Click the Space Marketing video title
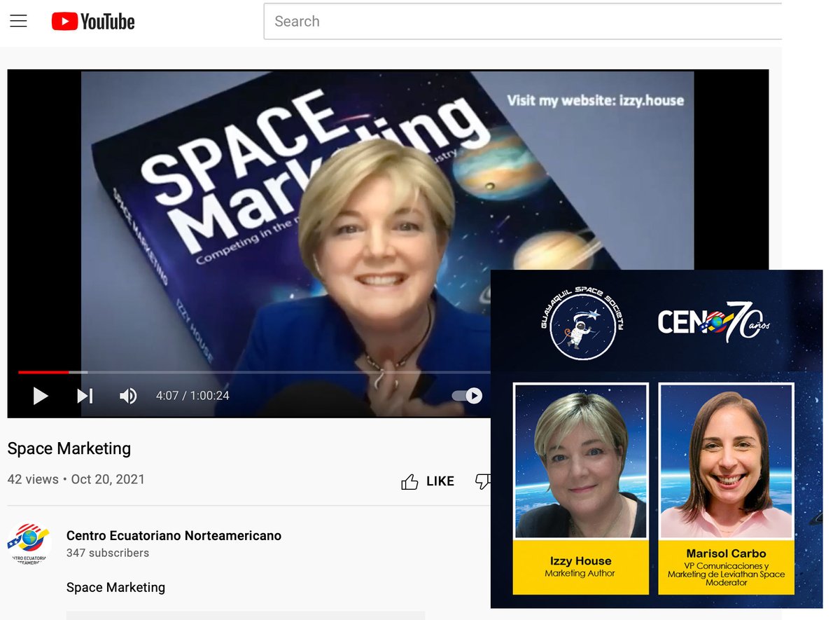This screenshot has height=620, width=840. point(69,448)
